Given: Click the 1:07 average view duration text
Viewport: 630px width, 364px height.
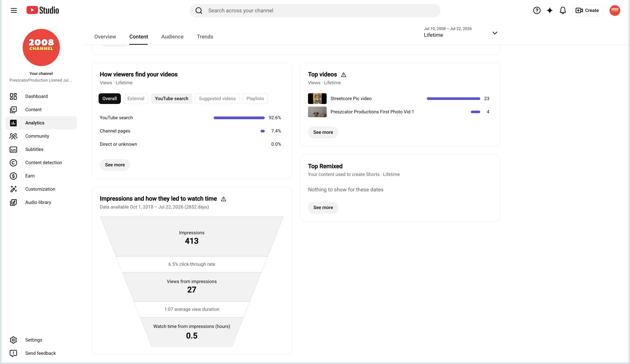Looking at the screenshot, I should tap(192, 309).
